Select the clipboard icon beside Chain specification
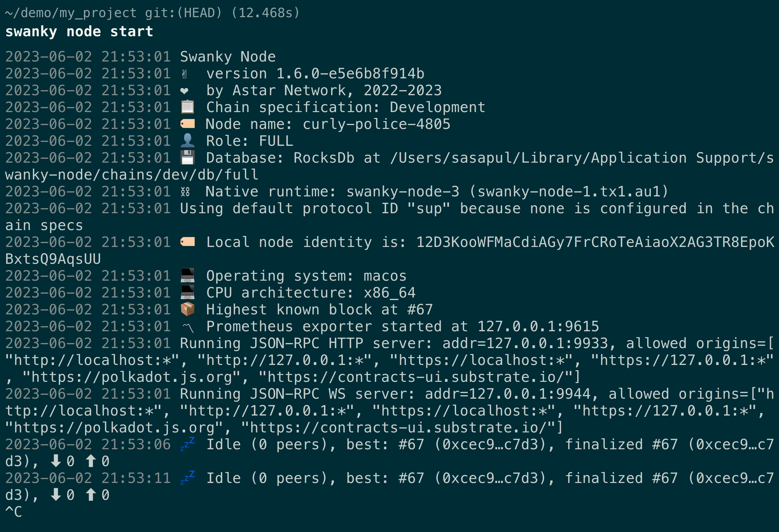The height and width of the screenshot is (532, 779). coord(187,107)
